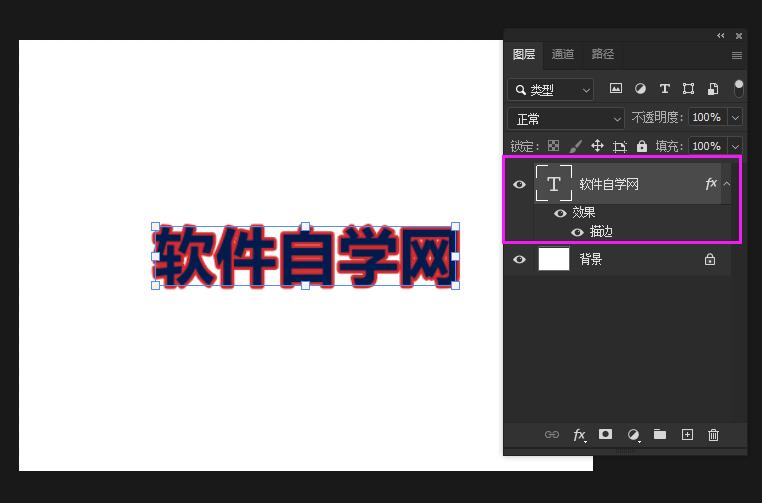Add a layer style with bottom fx
762x503 pixels.
pyautogui.click(x=579, y=435)
